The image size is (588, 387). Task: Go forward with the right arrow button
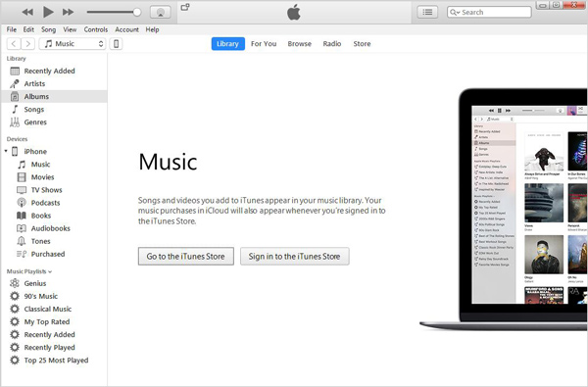[x=28, y=44]
